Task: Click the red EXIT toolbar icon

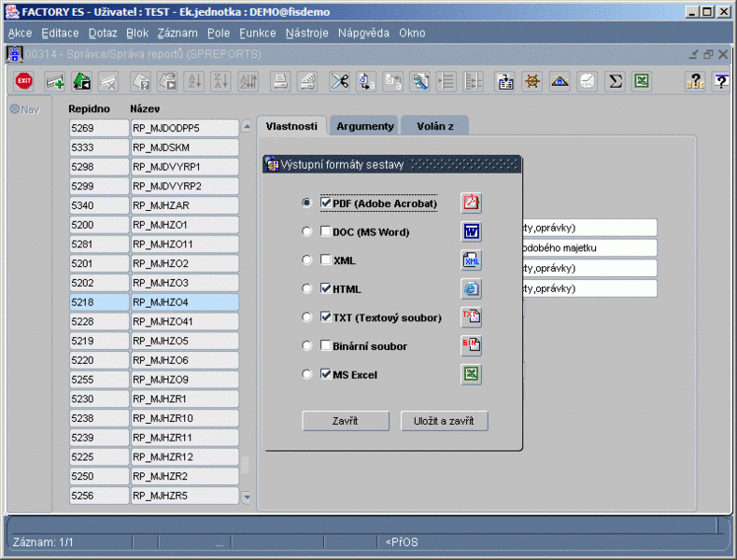Action: pyautogui.click(x=23, y=81)
